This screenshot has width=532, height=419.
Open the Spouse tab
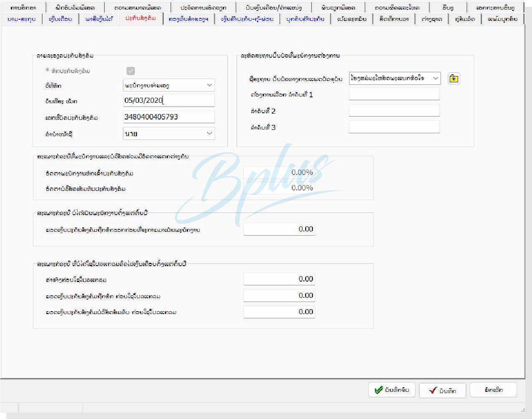465,19
